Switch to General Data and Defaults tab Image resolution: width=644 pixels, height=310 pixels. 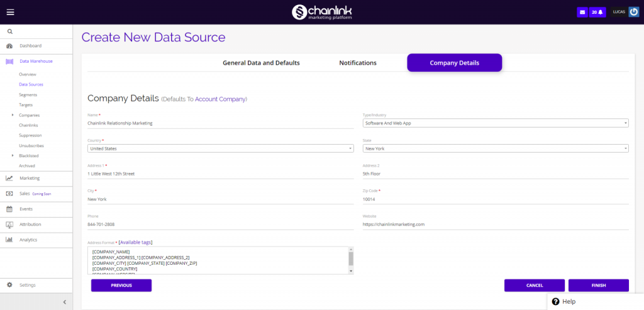click(x=261, y=63)
